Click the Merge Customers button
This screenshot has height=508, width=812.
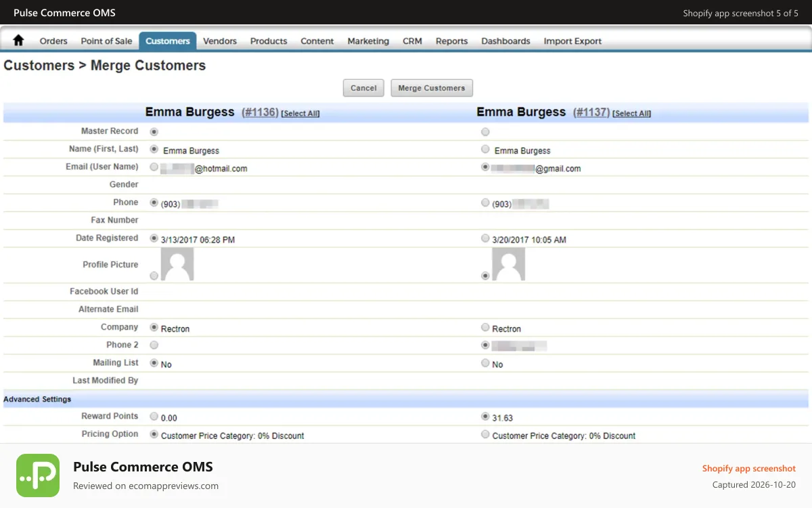click(432, 88)
